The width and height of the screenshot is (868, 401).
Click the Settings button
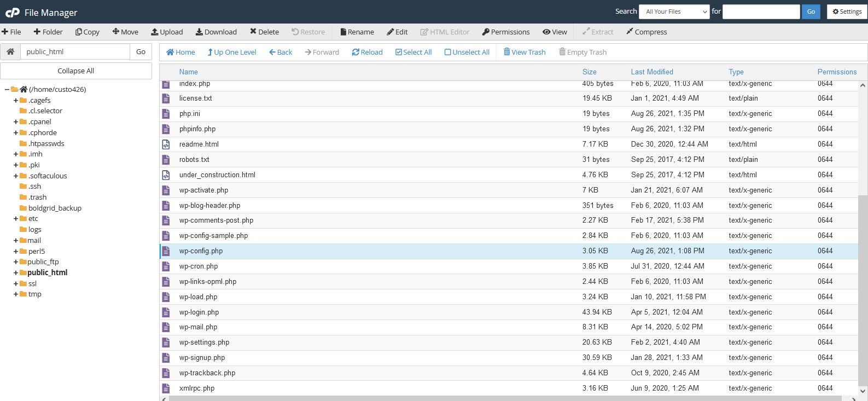(x=847, y=11)
